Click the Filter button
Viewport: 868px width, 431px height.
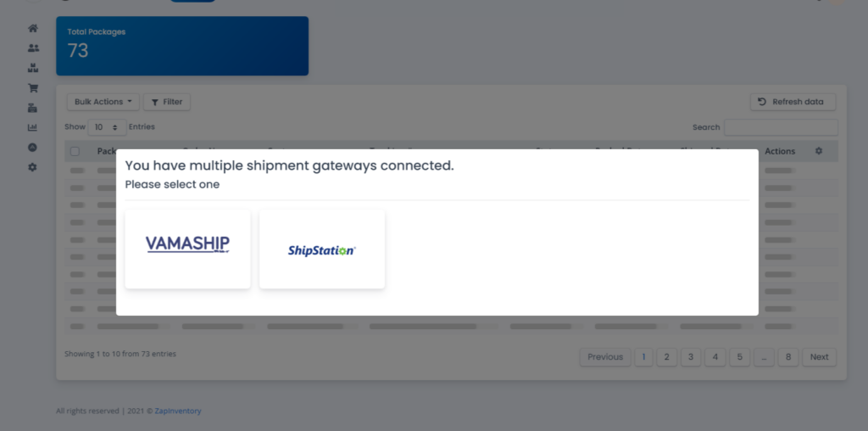pyautogui.click(x=167, y=102)
